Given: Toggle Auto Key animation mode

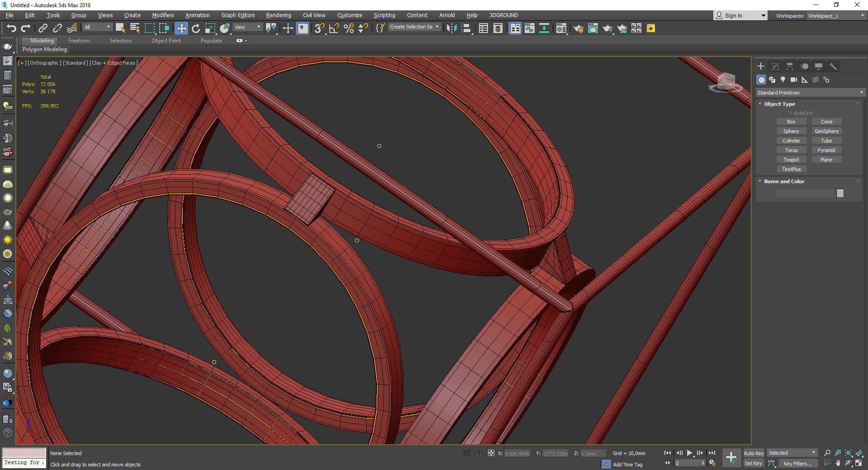Looking at the screenshot, I should [x=754, y=453].
